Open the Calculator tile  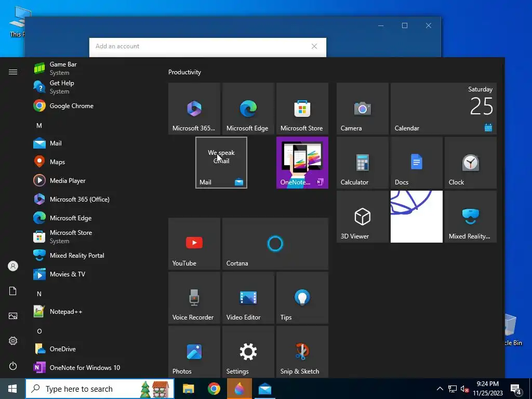[362, 163]
